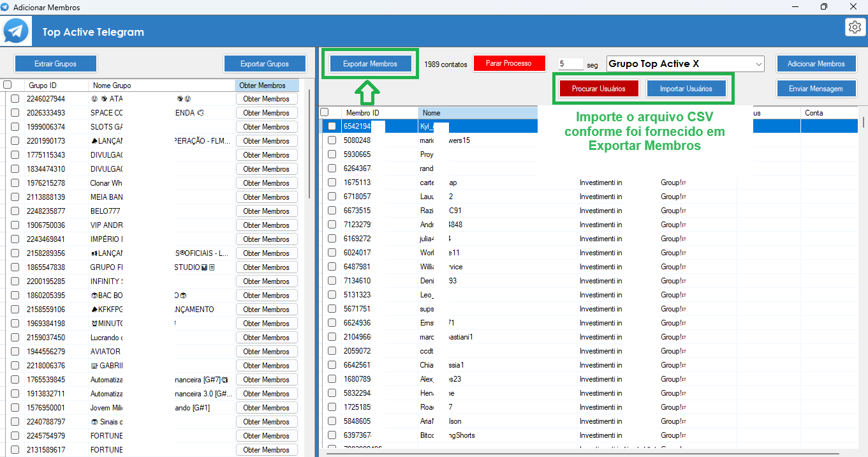
Task: Fetch members for group 2240788797
Action: click(x=267, y=422)
